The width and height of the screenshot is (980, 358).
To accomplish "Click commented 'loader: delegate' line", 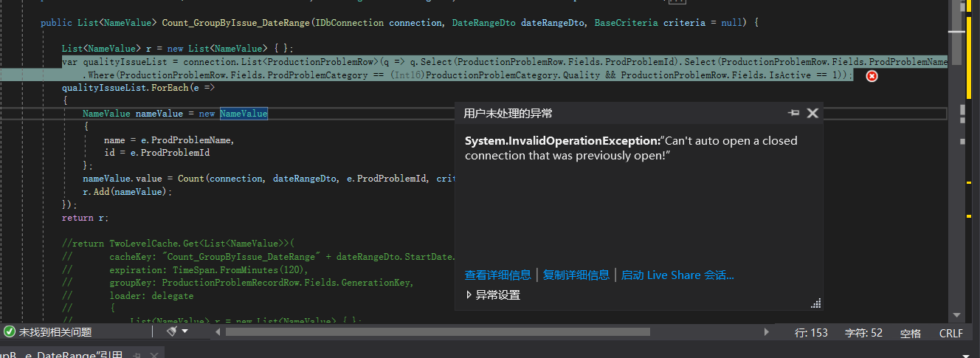I will (127, 295).
